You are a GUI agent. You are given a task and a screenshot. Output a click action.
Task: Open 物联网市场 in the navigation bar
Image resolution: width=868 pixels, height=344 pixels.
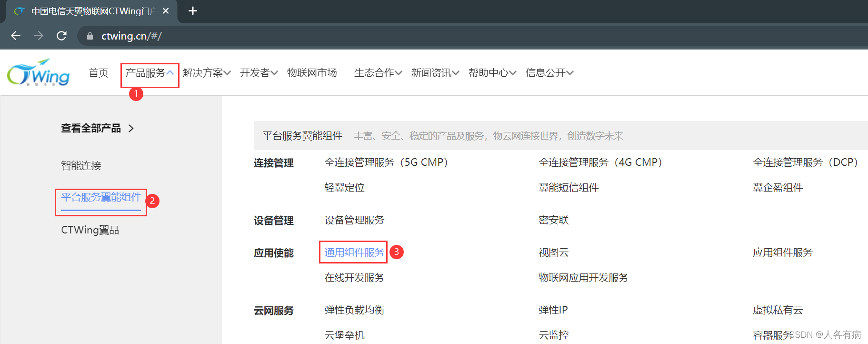coord(312,73)
